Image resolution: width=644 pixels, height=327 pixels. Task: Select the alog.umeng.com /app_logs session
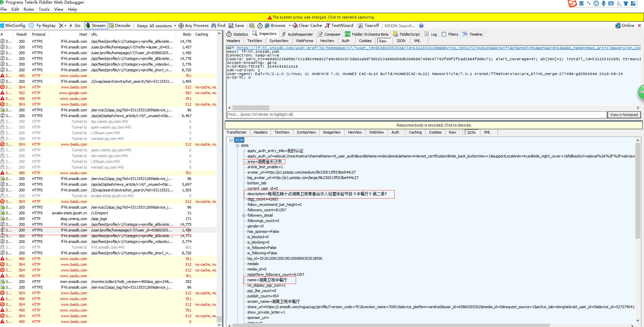tap(108, 219)
